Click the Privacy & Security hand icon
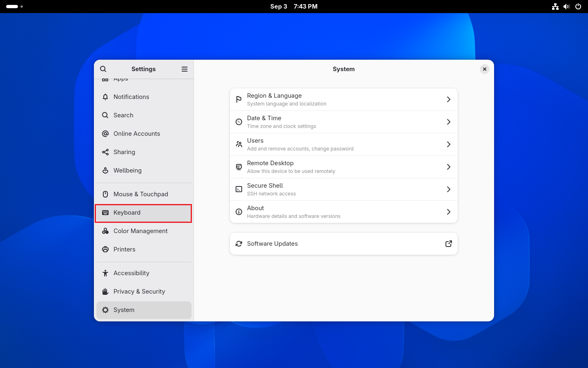 105,292
